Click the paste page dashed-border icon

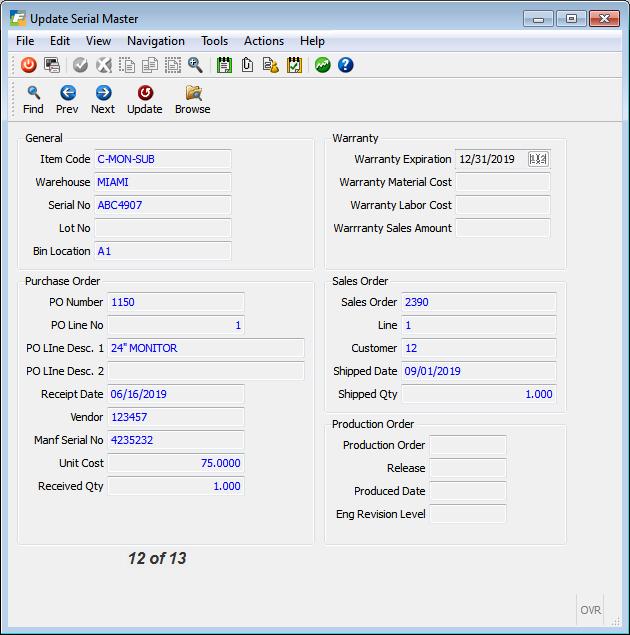point(173,65)
